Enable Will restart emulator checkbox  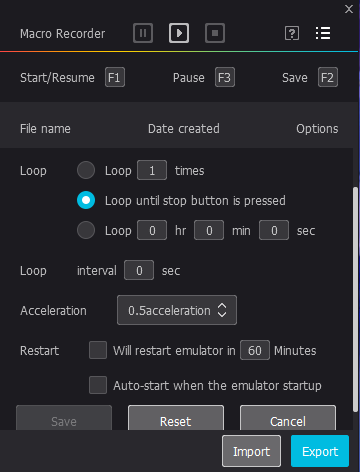98,350
